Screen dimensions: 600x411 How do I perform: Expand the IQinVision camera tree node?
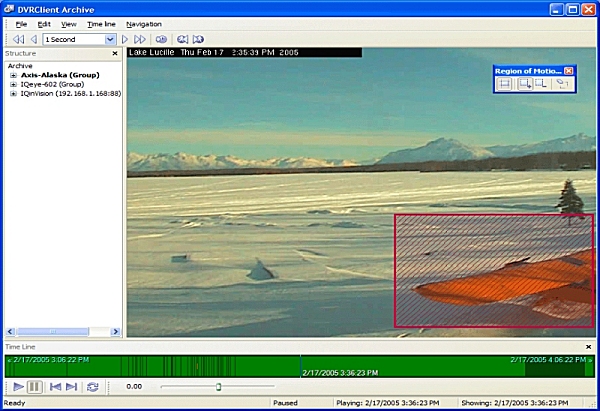point(13,93)
